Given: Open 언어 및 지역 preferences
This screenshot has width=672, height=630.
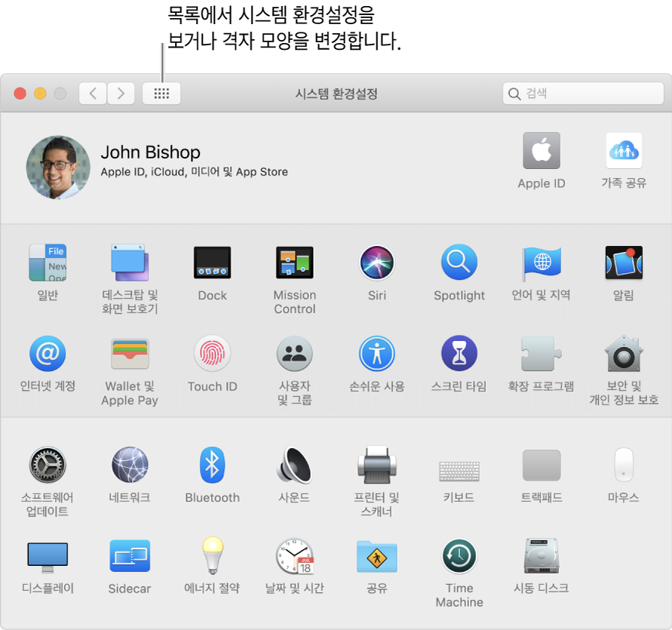Looking at the screenshot, I should (542, 263).
